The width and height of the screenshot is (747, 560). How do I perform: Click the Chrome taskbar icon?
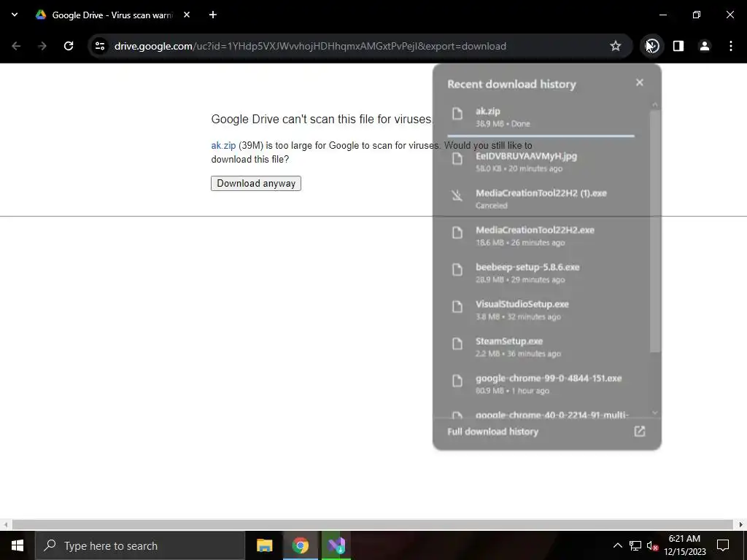[300, 545]
